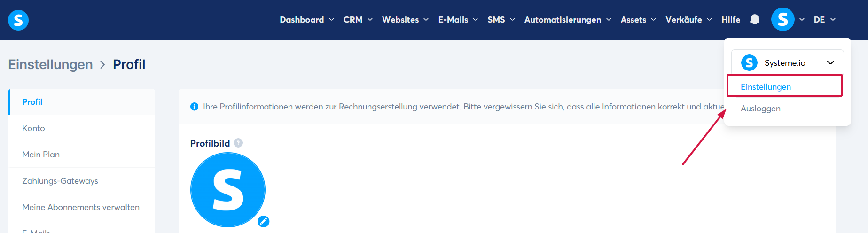
Task: Open the Websites dropdown
Action: coord(405,20)
